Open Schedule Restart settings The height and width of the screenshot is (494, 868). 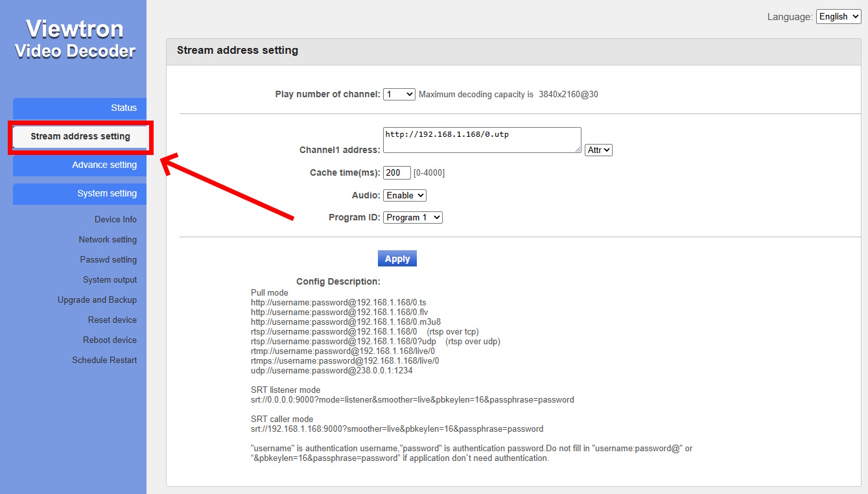click(104, 360)
